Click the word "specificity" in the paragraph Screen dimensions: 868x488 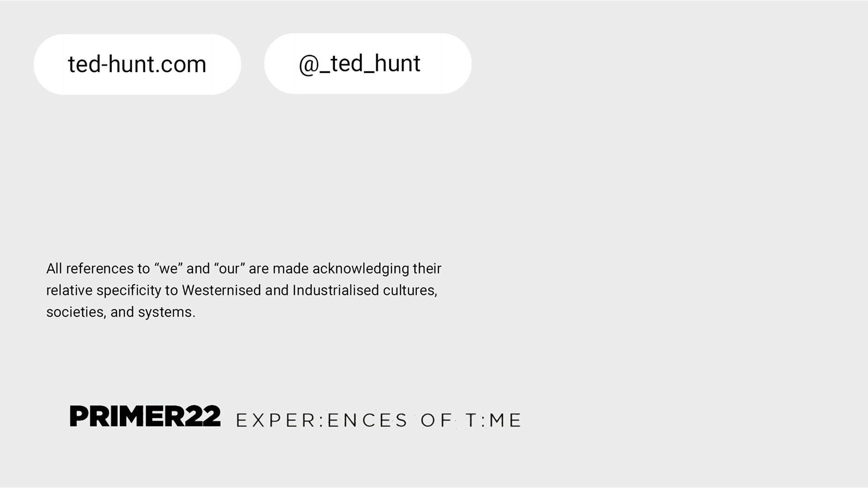click(129, 291)
